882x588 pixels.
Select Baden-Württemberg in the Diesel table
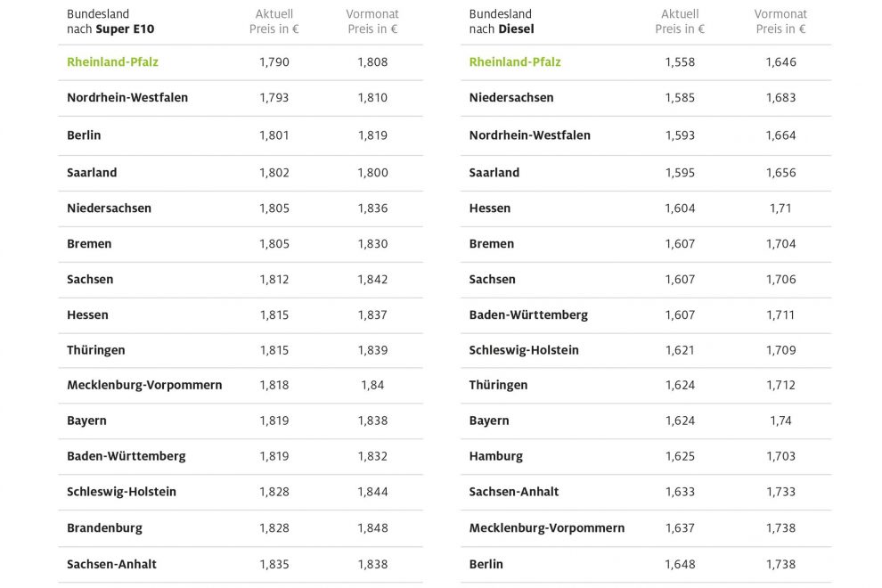pos(528,314)
